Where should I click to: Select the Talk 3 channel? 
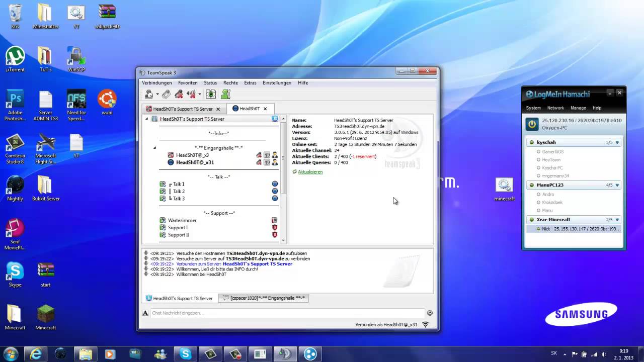pyautogui.click(x=179, y=199)
